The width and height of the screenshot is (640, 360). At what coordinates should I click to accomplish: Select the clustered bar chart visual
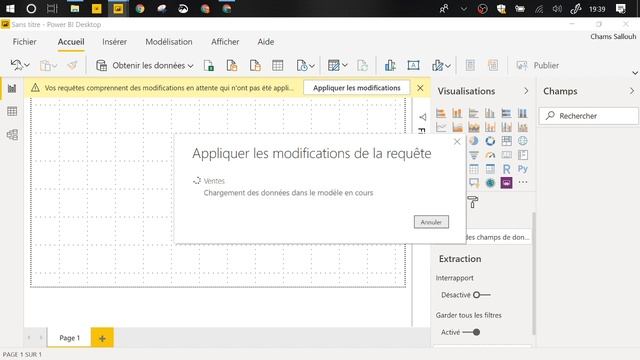pos(473,113)
